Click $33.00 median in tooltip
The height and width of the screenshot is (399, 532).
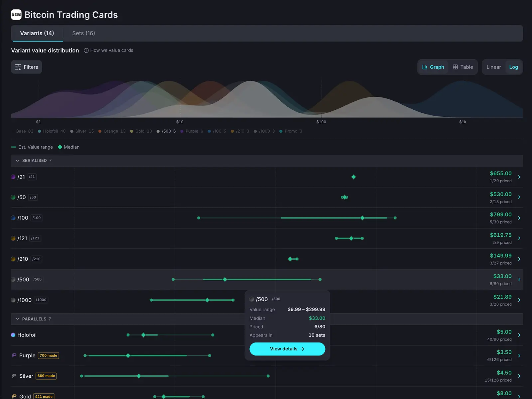click(317, 318)
